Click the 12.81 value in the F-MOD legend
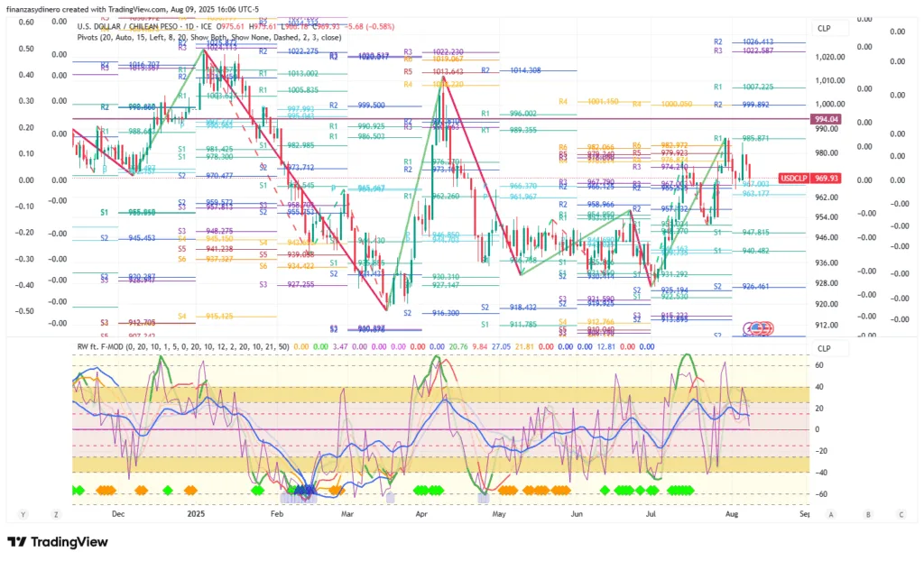Image resolution: width=924 pixels, height=561 pixels. pos(605,347)
